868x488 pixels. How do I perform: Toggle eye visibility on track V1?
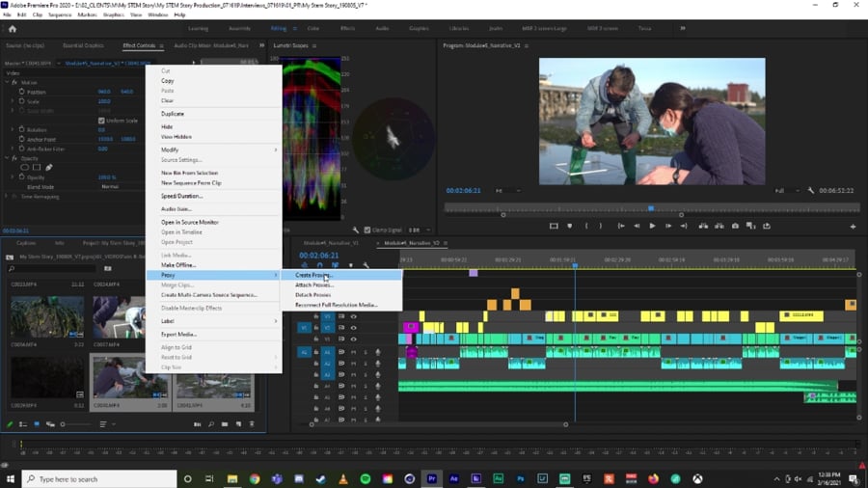[x=354, y=339]
